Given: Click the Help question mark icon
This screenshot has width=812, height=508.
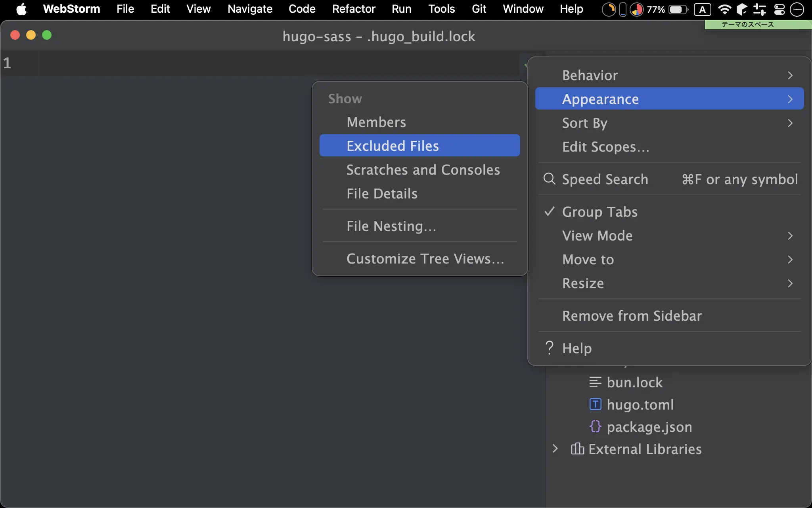Looking at the screenshot, I should click(549, 348).
